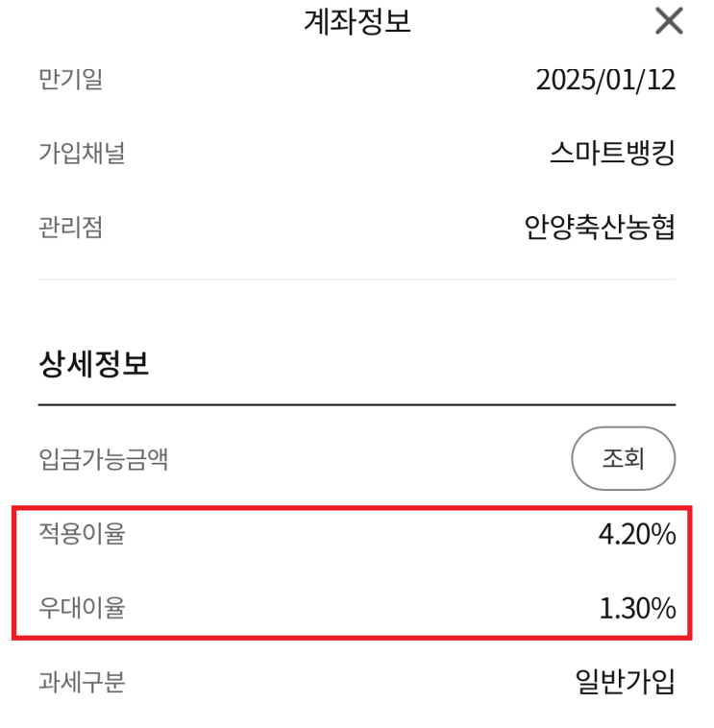Select the 관리점 label
Image resolution: width=714 pixels, height=728 pixels.
pos(70,227)
